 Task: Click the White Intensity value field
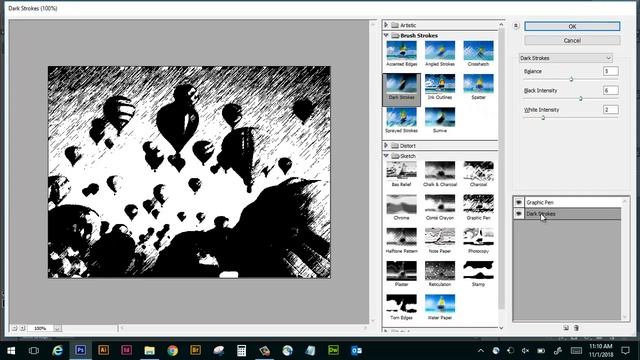[x=611, y=109]
